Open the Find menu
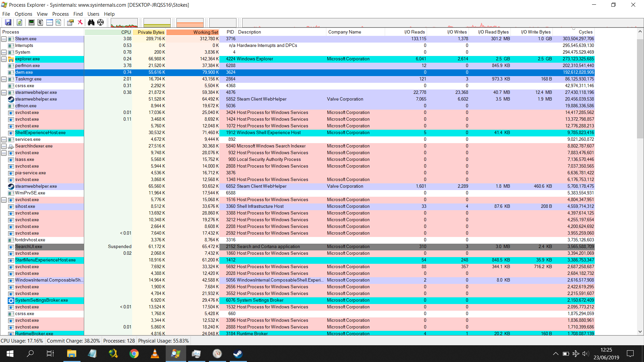The image size is (644, 362). (78, 14)
